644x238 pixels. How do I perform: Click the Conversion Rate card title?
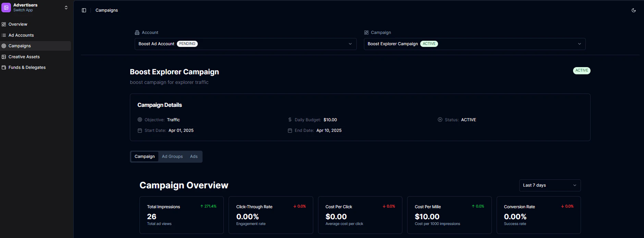click(519, 207)
